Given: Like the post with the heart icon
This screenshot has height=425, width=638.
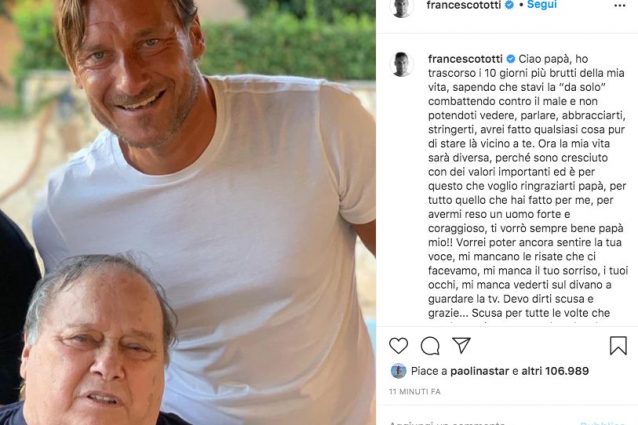Looking at the screenshot, I should pyautogui.click(x=398, y=345).
